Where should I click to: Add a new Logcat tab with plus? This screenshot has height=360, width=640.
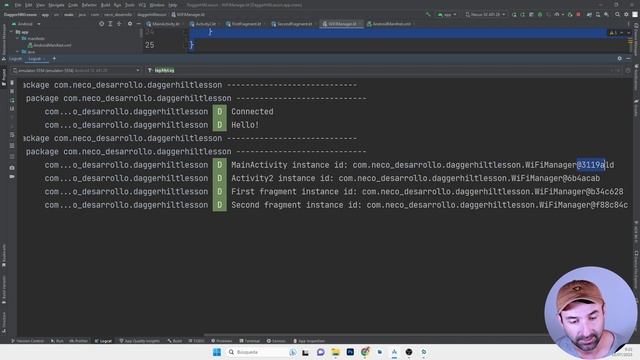click(x=54, y=58)
